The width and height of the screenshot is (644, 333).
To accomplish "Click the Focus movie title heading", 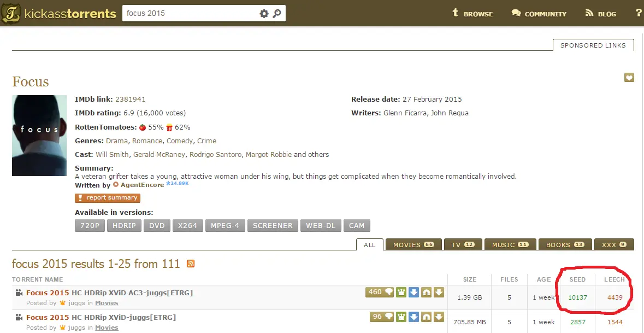I will pos(31,81).
